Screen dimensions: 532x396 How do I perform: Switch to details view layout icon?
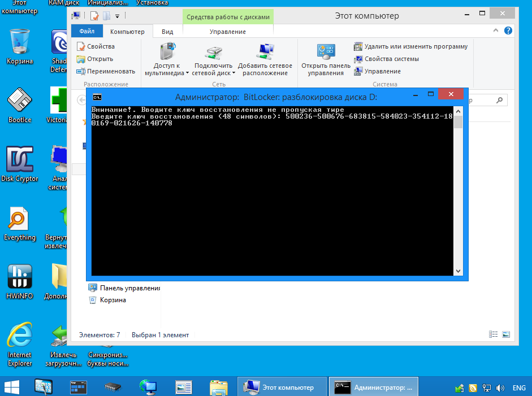tap(494, 334)
